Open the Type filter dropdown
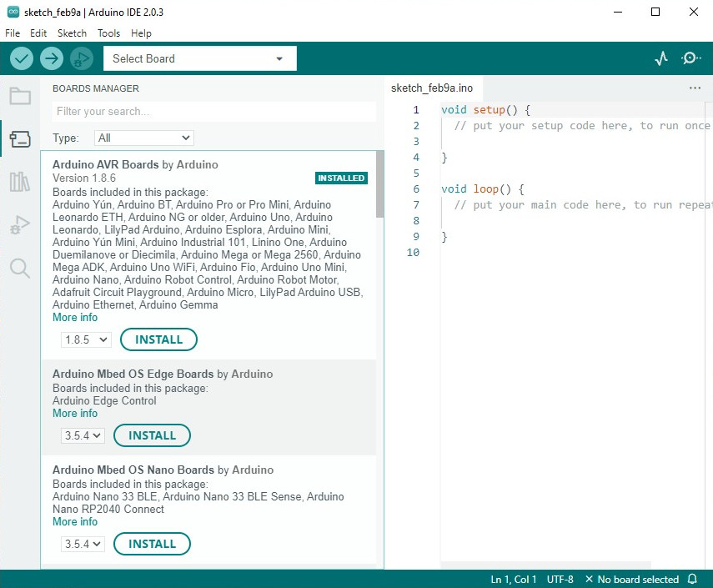The width and height of the screenshot is (713, 588). click(x=143, y=138)
